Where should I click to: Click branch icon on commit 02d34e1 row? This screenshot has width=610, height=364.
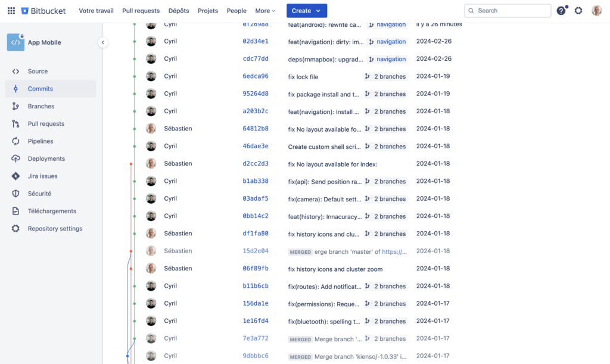click(x=372, y=42)
